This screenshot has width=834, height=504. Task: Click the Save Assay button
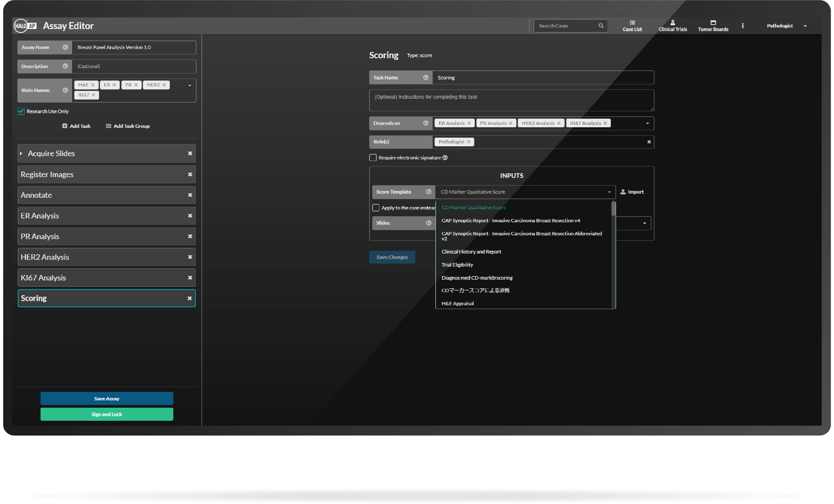(x=107, y=398)
